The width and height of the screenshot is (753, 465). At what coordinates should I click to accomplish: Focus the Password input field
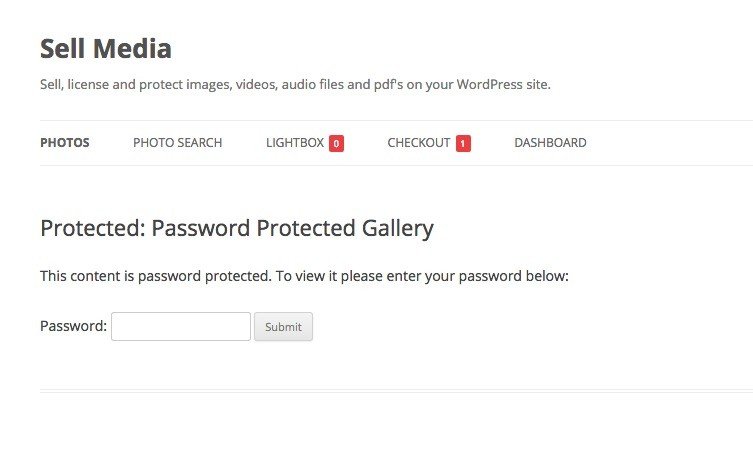tap(180, 326)
